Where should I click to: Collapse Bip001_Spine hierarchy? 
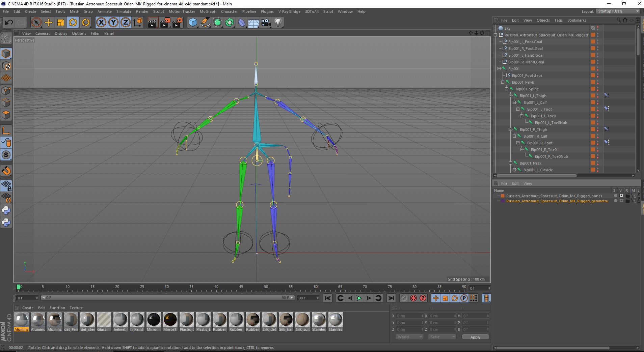pos(507,89)
